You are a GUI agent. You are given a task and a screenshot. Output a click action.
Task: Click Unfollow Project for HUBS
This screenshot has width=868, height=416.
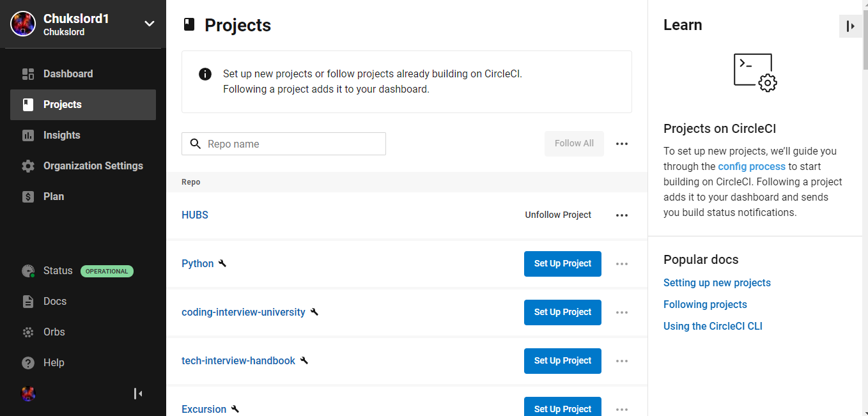click(557, 215)
